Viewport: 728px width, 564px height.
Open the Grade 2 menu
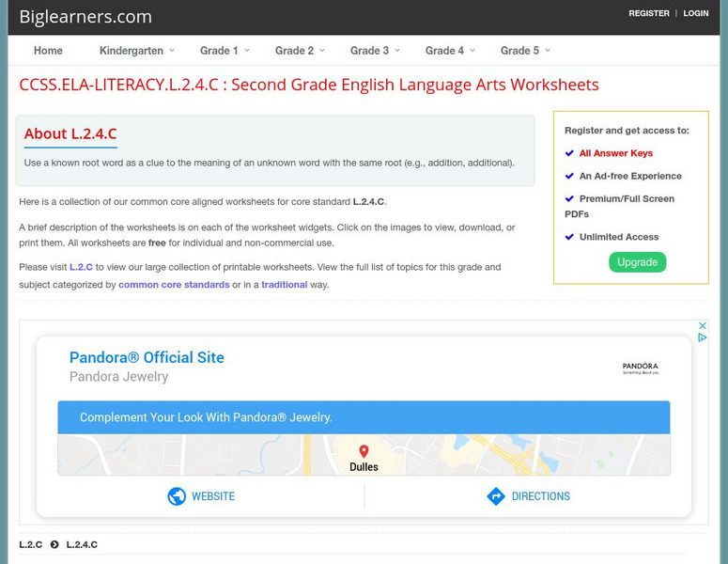click(x=294, y=51)
